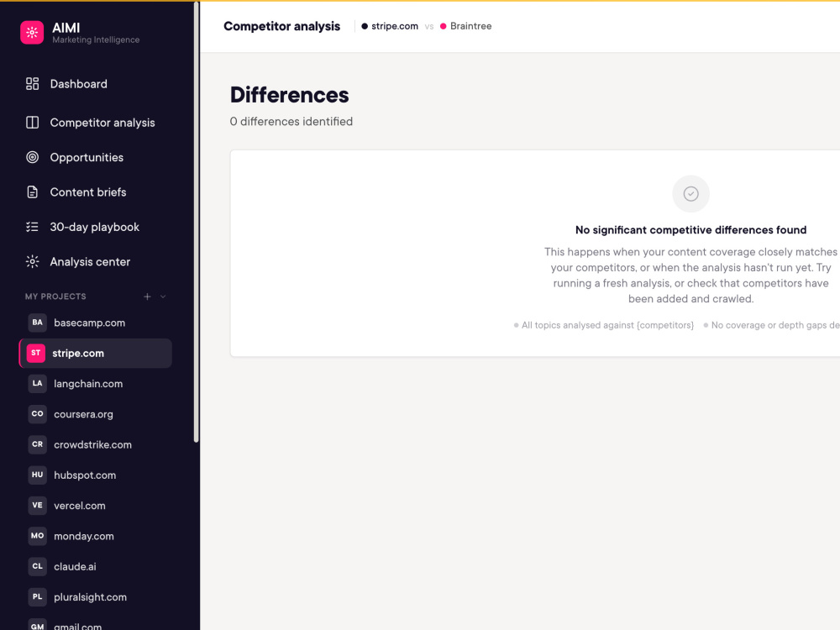Select the basecamp.com project
This screenshot has height=630, width=840.
pyautogui.click(x=95, y=323)
